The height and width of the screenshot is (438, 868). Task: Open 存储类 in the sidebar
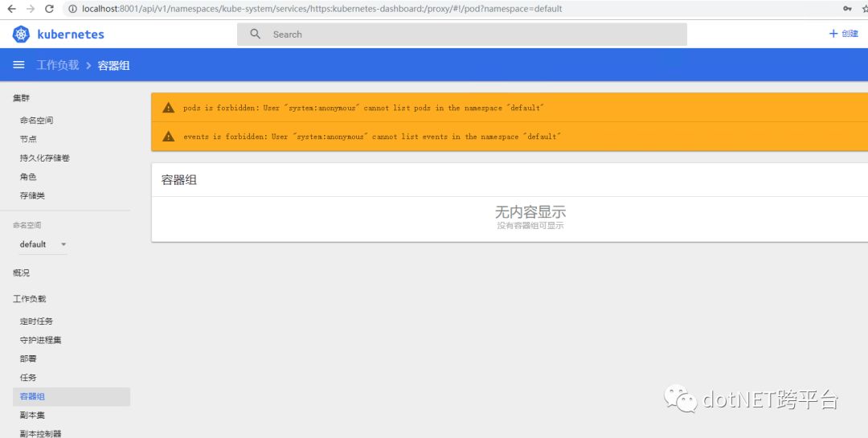32,195
